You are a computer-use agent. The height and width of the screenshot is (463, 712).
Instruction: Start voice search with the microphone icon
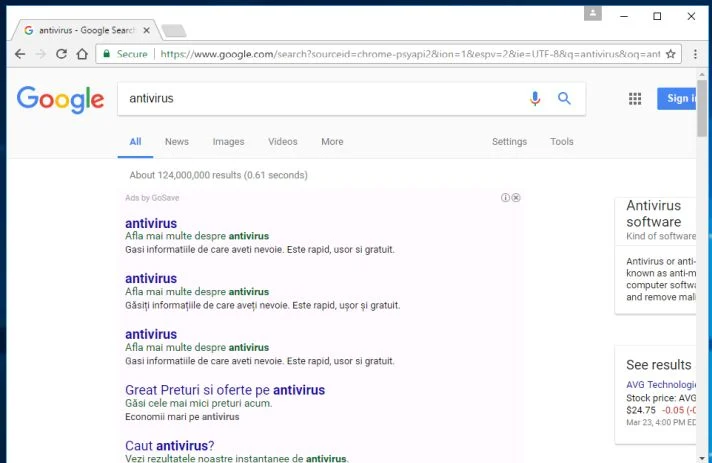point(535,99)
